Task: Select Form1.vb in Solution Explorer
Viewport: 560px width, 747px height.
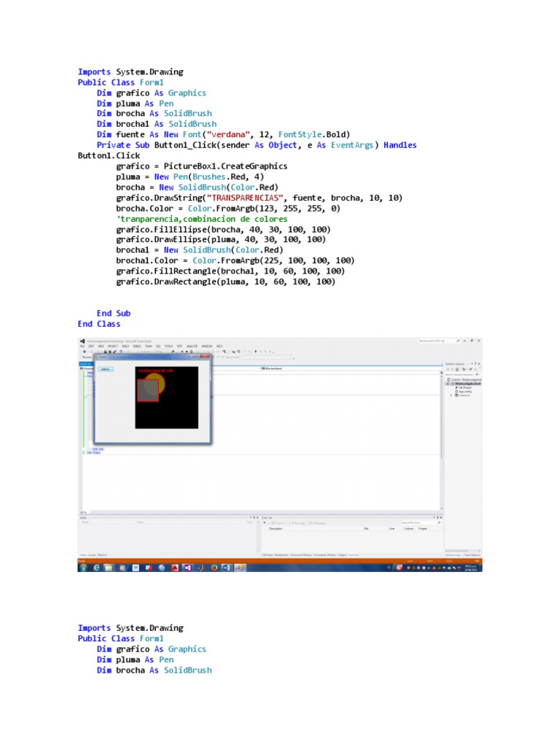Action: pyautogui.click(x=462, y=395)
